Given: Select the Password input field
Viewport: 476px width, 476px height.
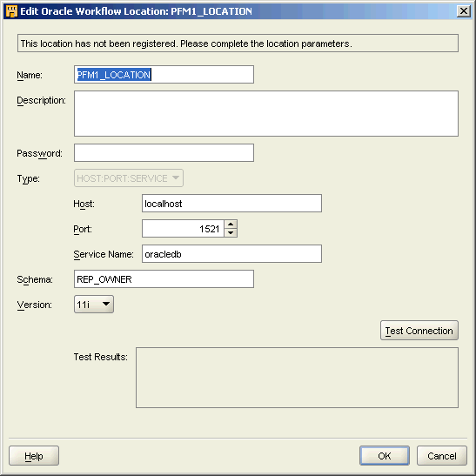Looking at the screenshot, I should pyautogui.click(x=164, y=152).
